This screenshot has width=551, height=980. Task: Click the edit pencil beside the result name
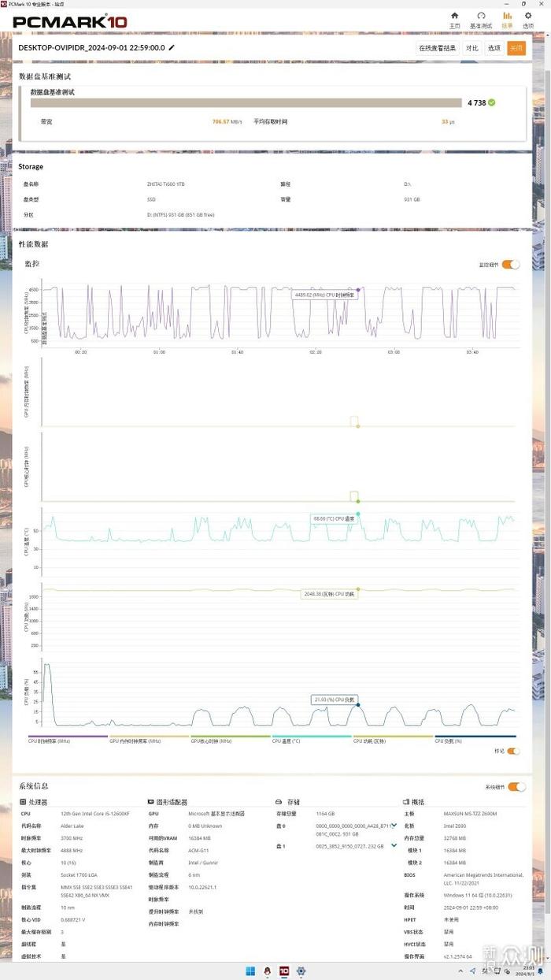pos(172,48)
